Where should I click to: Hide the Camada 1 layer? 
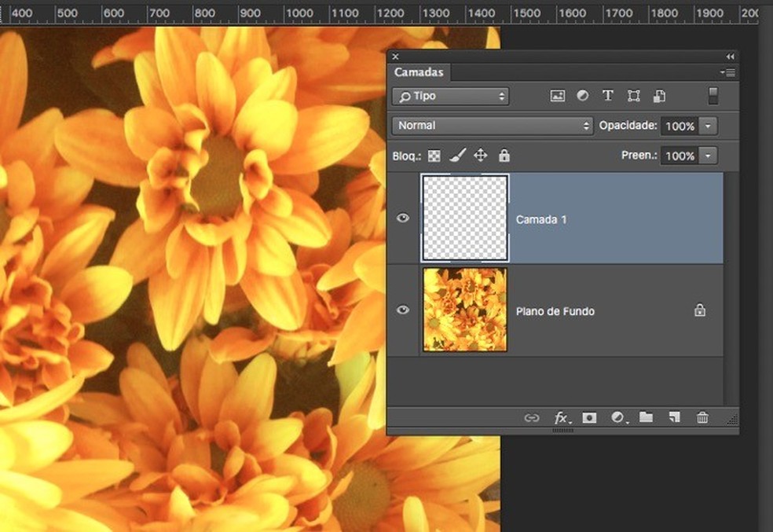[x=403, y=218]
